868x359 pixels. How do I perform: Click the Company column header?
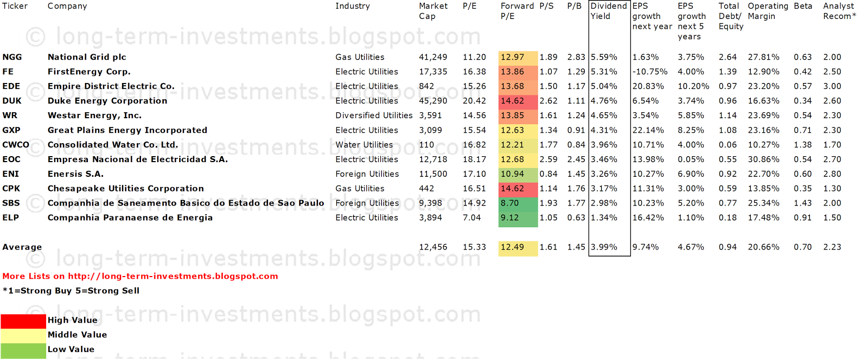click(x=67, y=7)
